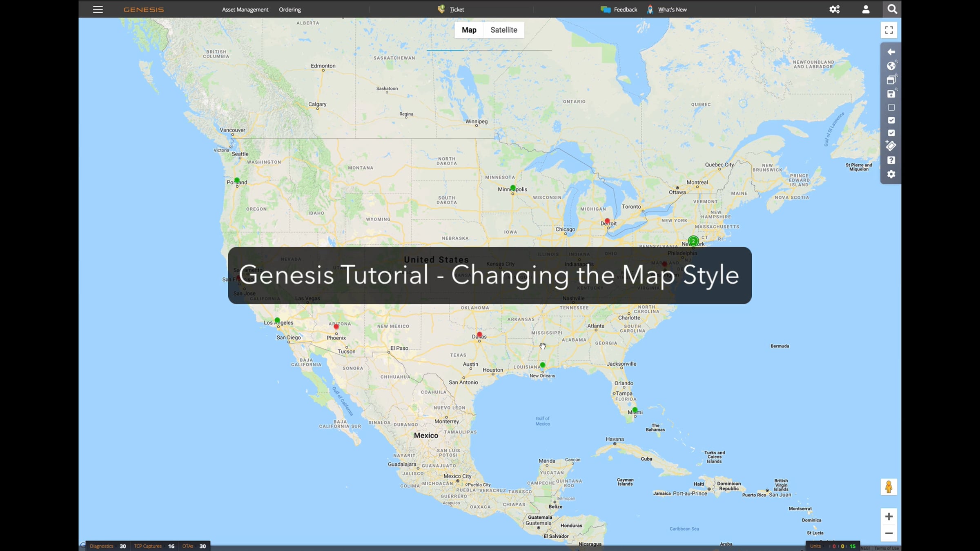This screenshot has width=980, height=551.
Task: Click the globe search icon
Action: pyautogui.click(x=891, y=66)
